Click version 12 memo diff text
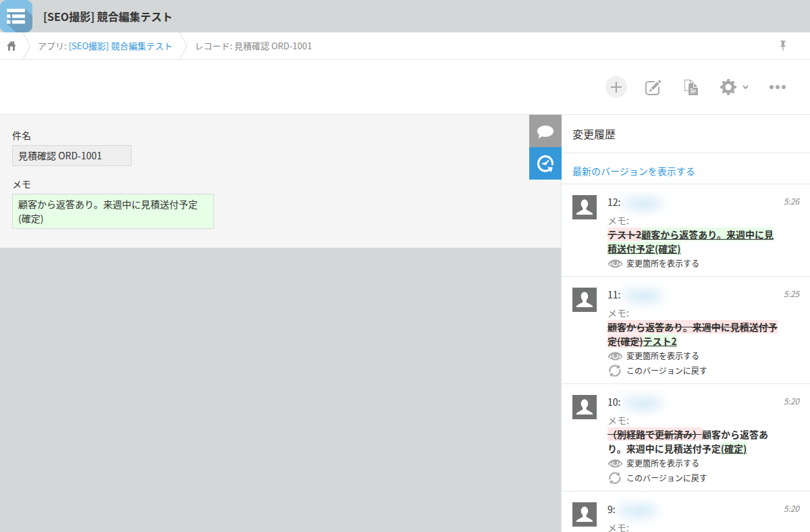This screenshot has width=810, height=532. point(691,242)
